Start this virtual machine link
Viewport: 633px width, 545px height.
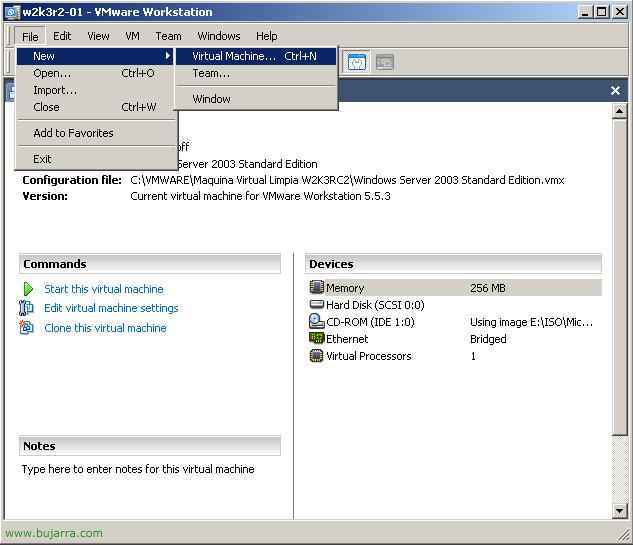[x=104, y=289]
